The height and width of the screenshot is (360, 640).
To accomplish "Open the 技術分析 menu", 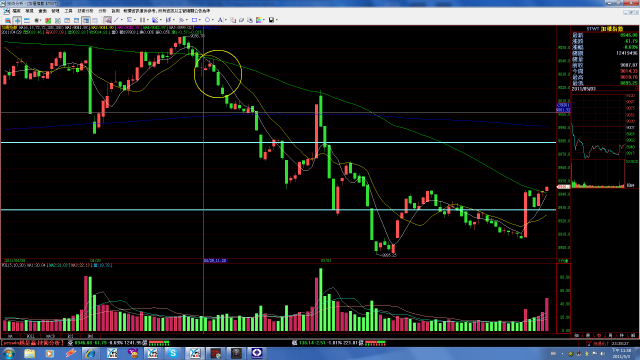I will click(85, 11).
